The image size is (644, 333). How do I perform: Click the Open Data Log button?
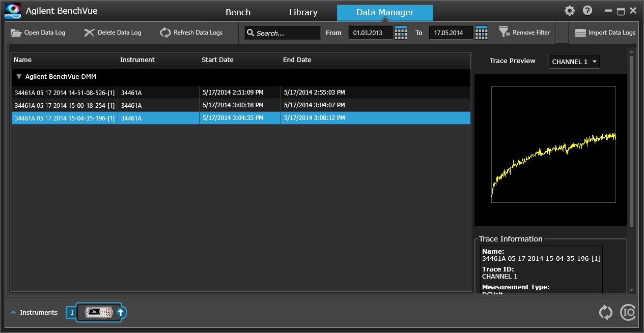(x=38, y=33)
